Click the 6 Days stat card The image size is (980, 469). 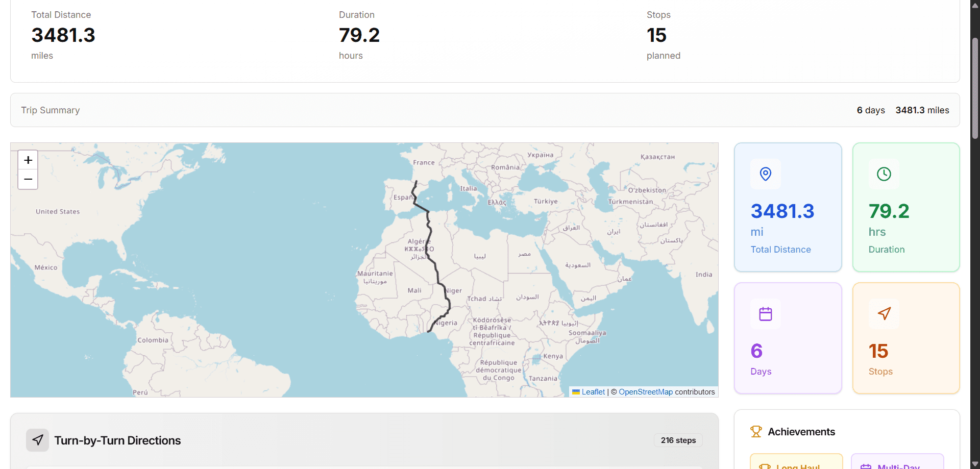pyautogui.click(x=788, y=338)
